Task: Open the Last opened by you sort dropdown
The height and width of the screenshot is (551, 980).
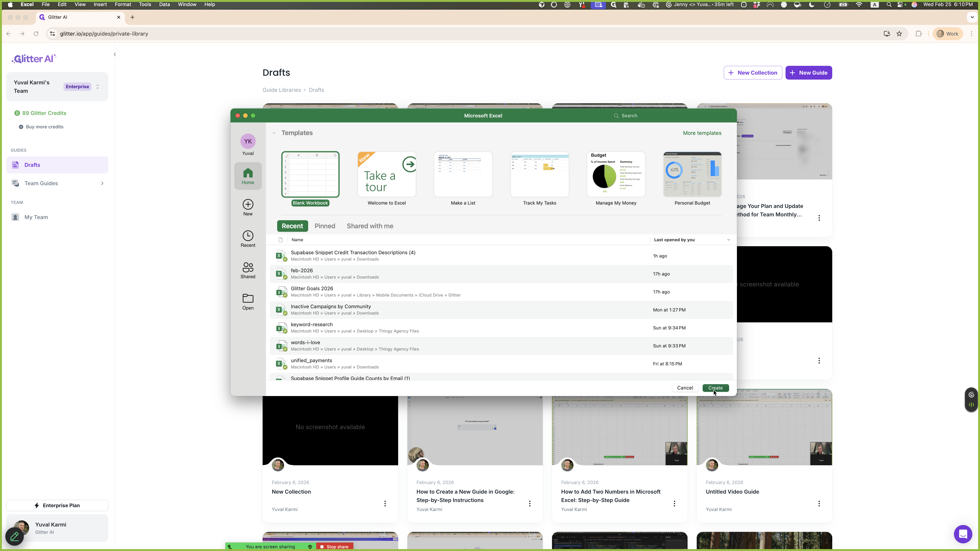Action: pos(728,240)
